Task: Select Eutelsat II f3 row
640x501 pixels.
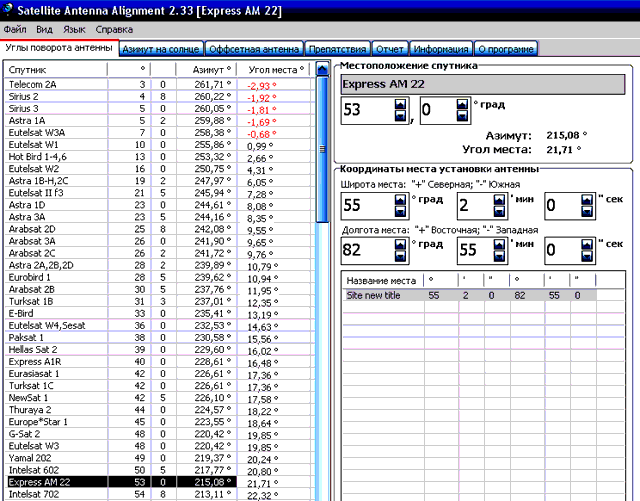Action: pos(159,193)
